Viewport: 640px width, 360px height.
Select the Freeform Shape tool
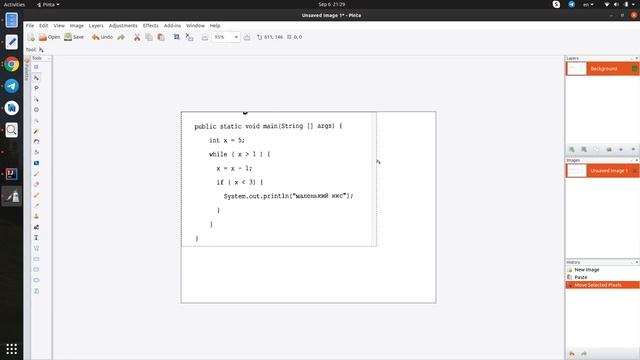pos(36,291)
